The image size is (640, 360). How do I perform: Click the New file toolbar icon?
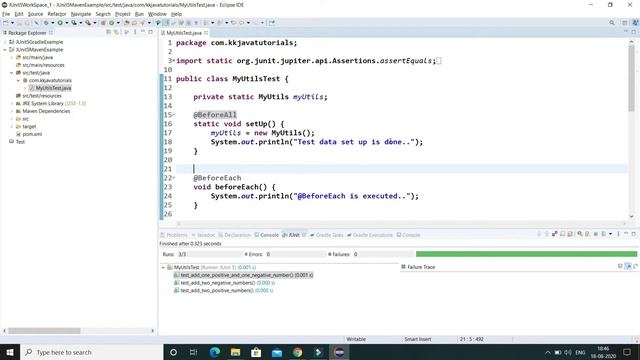(x=6, y=23)
